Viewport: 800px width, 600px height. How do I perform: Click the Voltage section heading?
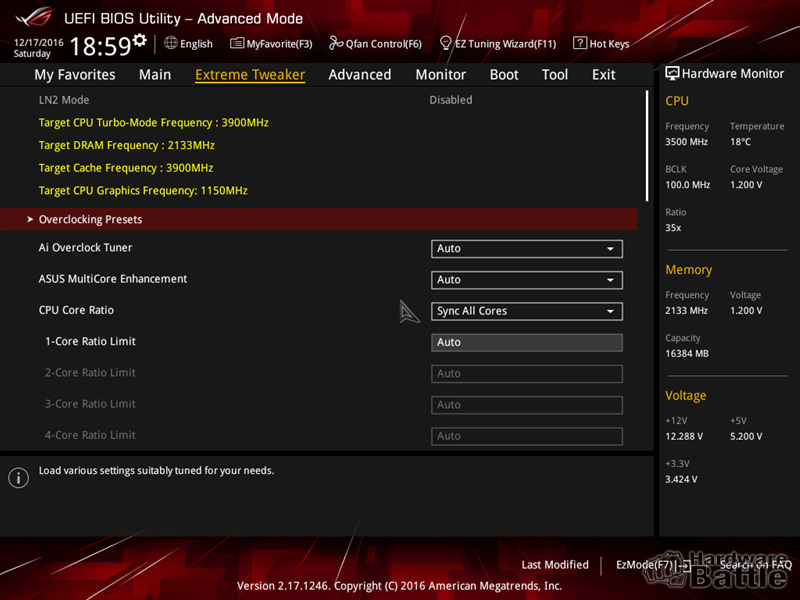686,395
